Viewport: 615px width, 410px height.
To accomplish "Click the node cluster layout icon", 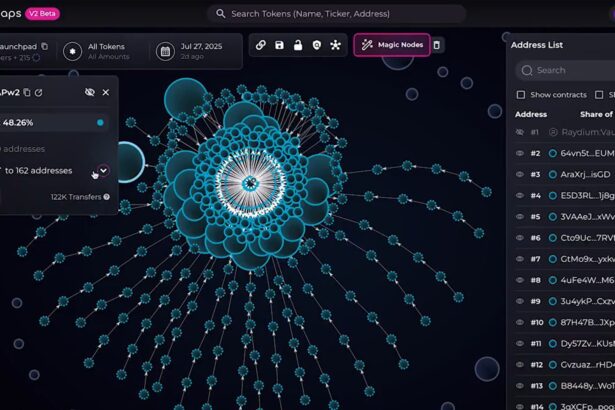I will click(x=336, y=45).
